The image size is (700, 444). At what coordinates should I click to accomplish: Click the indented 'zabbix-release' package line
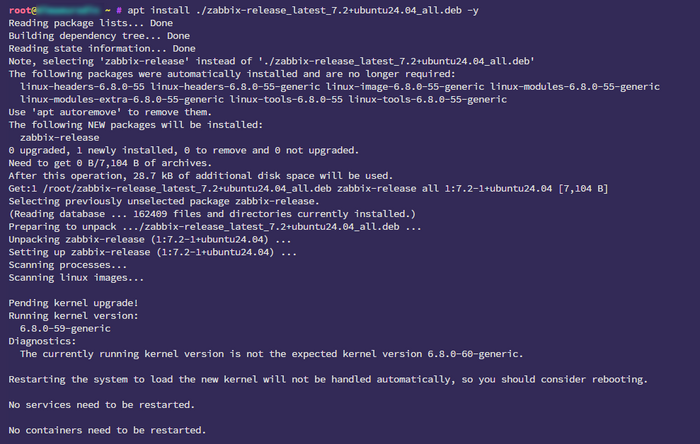pyautogui.click(x=59, y=137)
